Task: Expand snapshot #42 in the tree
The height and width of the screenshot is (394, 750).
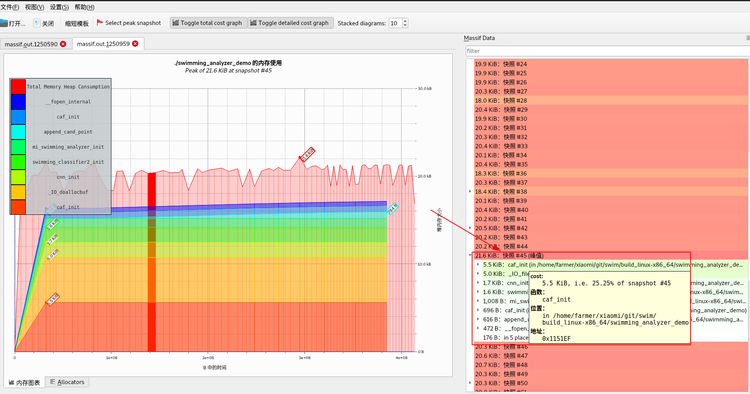Action: pos(470,228)
